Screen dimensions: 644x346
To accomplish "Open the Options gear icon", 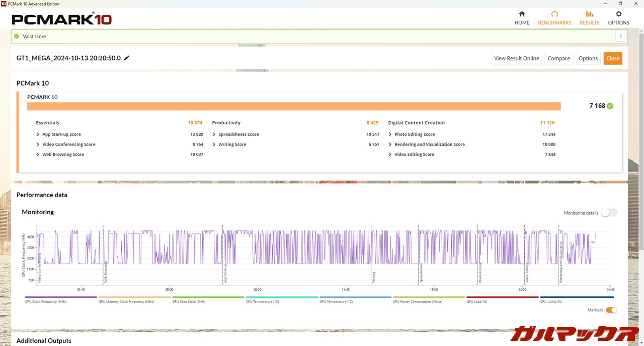I will coord(618,14).
